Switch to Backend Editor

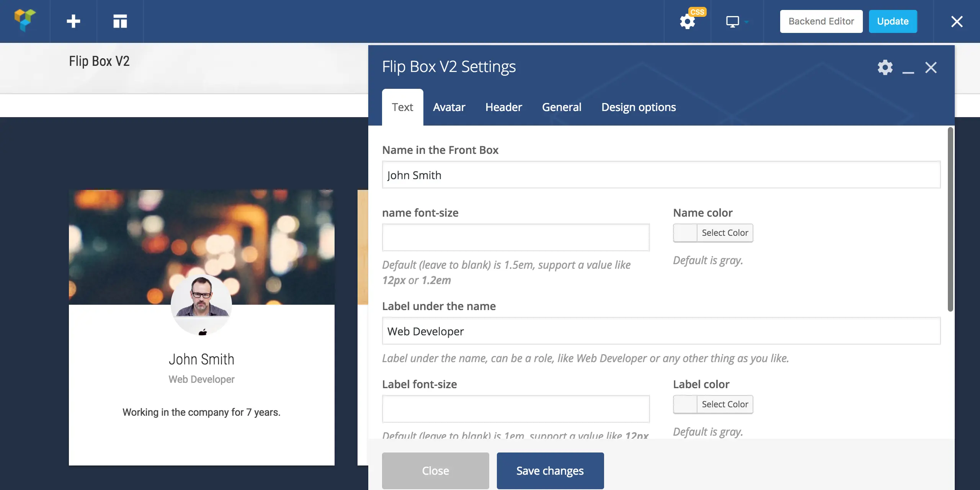821,21
